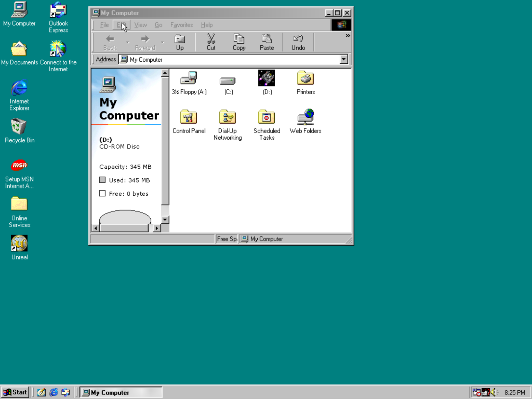Click the Used space gray color box
532x399 pixels.
tap(102, 180)
